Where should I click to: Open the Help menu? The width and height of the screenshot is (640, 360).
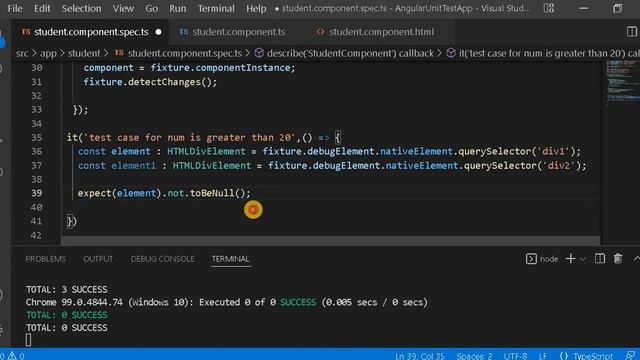click(x=256, y=8)
